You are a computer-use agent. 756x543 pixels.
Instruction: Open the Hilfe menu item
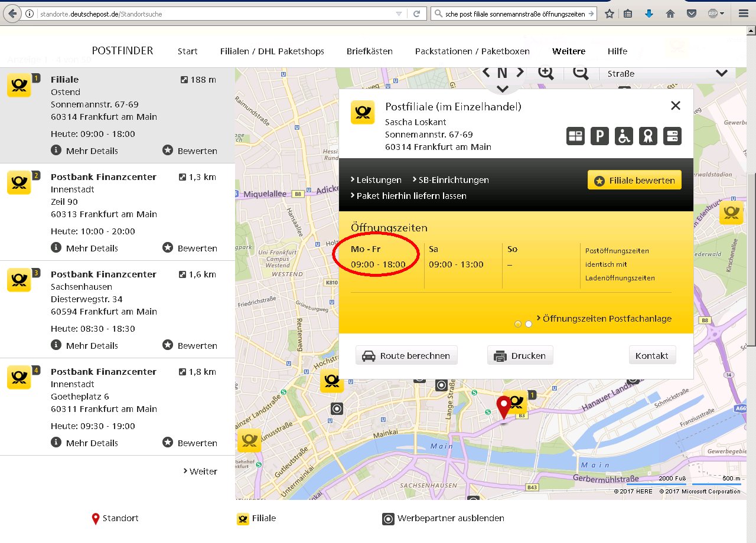tap(617, 51)
